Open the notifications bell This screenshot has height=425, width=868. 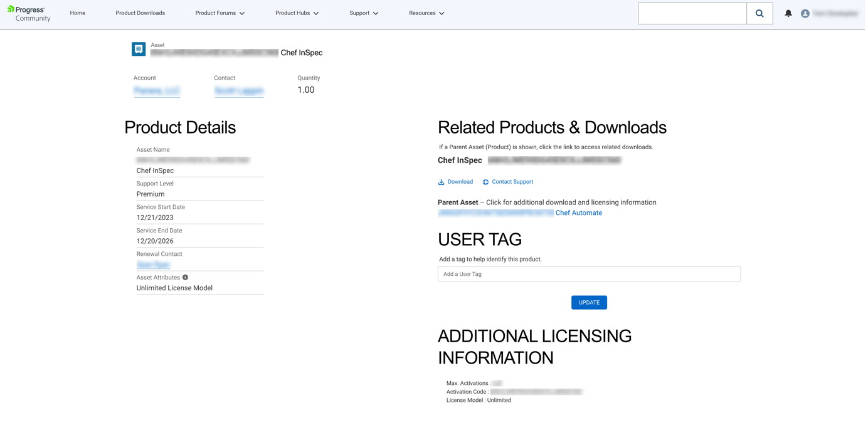[x=788, y=13]
